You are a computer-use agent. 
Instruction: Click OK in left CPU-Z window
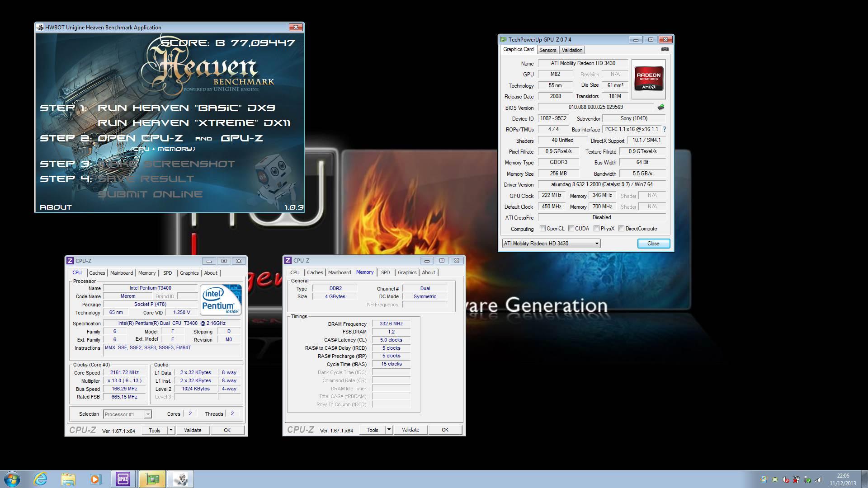pos(227,430)
